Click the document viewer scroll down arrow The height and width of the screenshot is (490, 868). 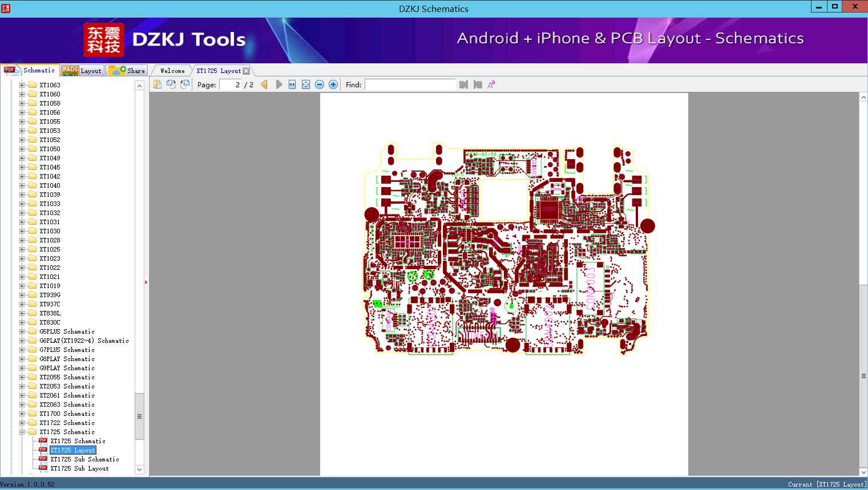tap(863, 472)
